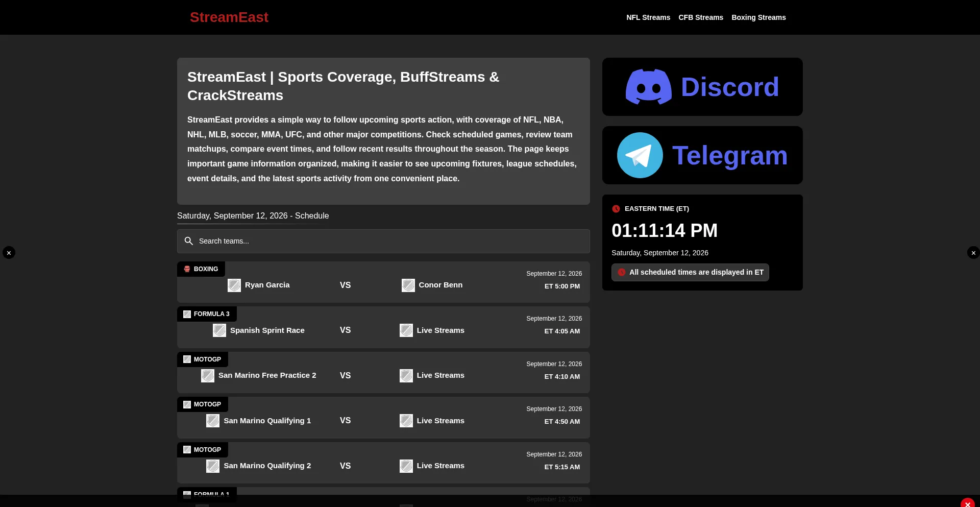Screen dimensions: 980x507
Task: Select the BOXING category tag
Action: tap(201, 269)
